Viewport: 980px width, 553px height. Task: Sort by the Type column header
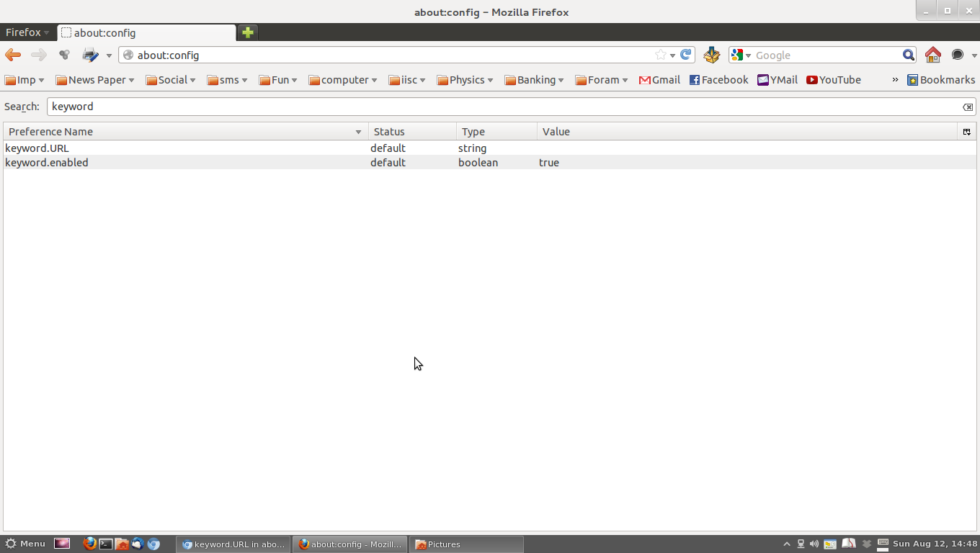tap(496, 132)
